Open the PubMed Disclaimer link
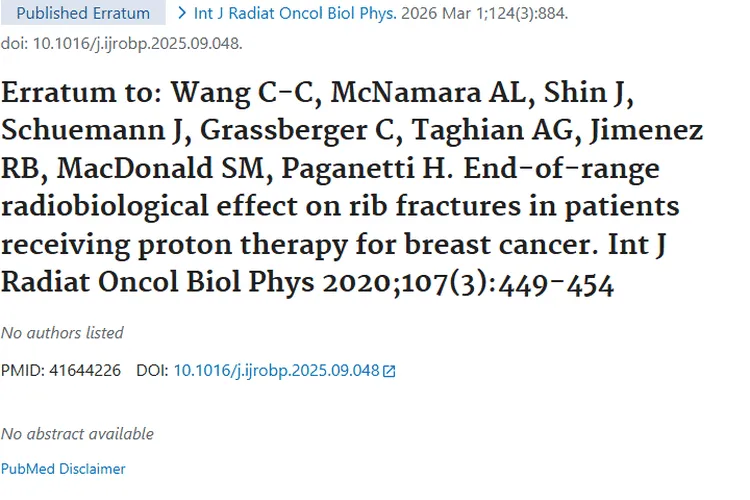This screenshot has height=500, width=750. [x=63, y=468]
